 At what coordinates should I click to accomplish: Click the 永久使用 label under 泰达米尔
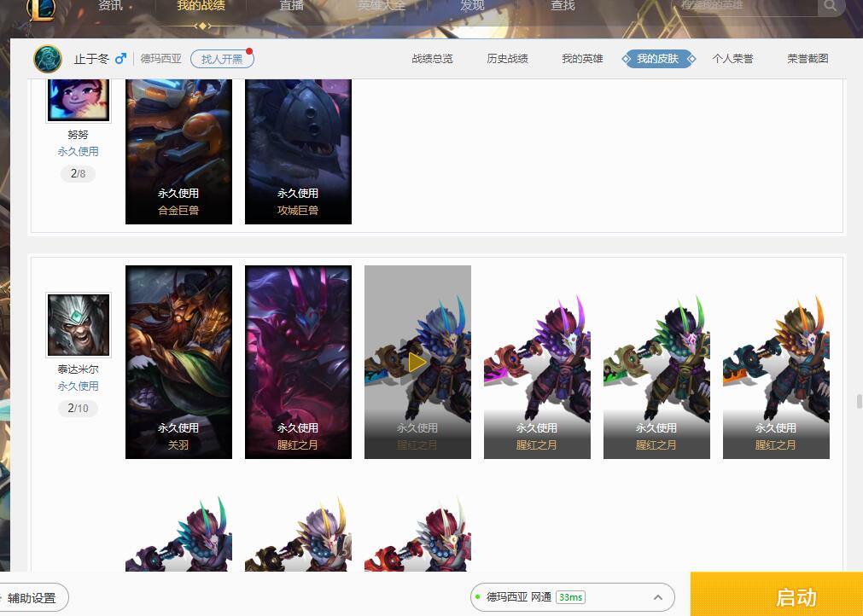click(79, 386)
